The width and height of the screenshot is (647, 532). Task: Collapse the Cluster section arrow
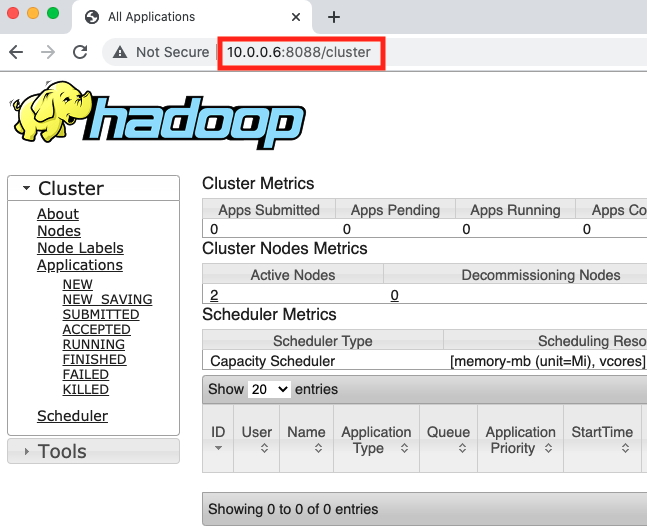click(x=26, y=188)
